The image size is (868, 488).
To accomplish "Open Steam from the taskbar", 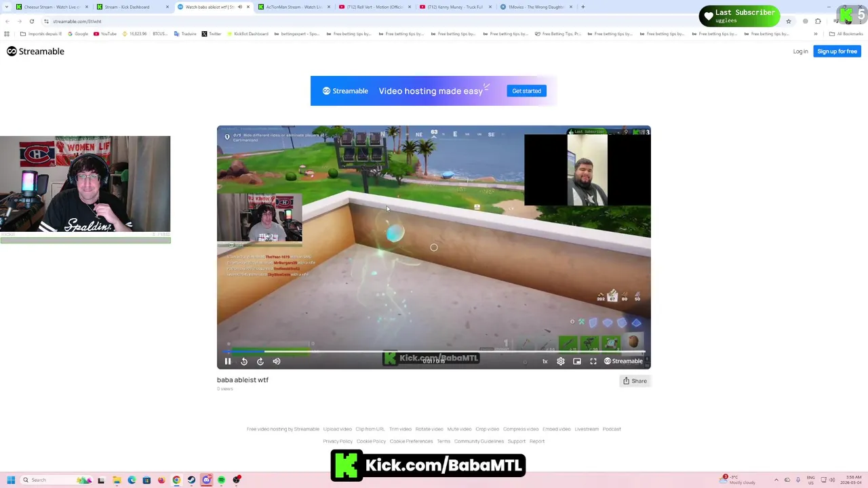I will pos(191,480).
